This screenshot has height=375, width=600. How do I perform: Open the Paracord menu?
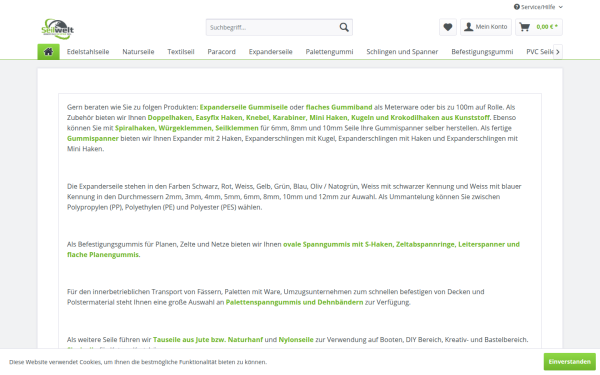click(222, 52)
